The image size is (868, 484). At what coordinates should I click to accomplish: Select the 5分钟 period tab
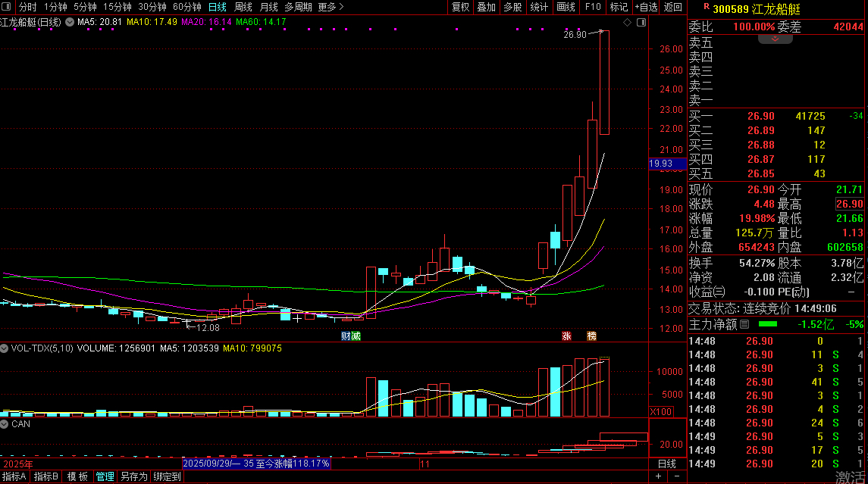(x=85, y=7)
